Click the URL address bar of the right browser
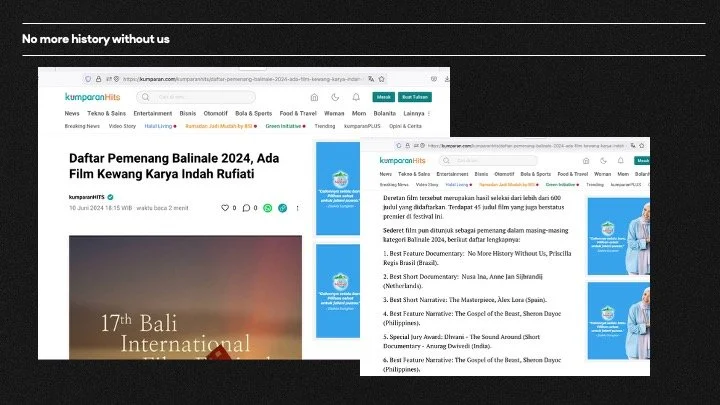 tap(521, 146)
